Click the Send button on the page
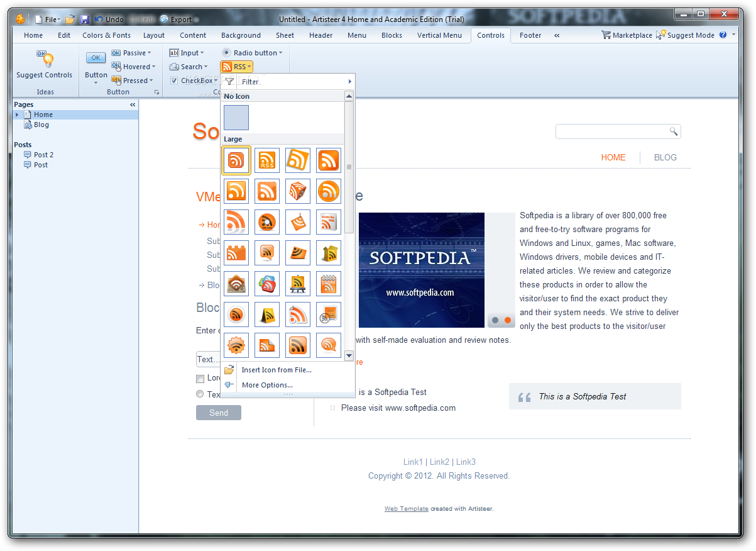Screen dimensions: 756x551 pos(219,413)
